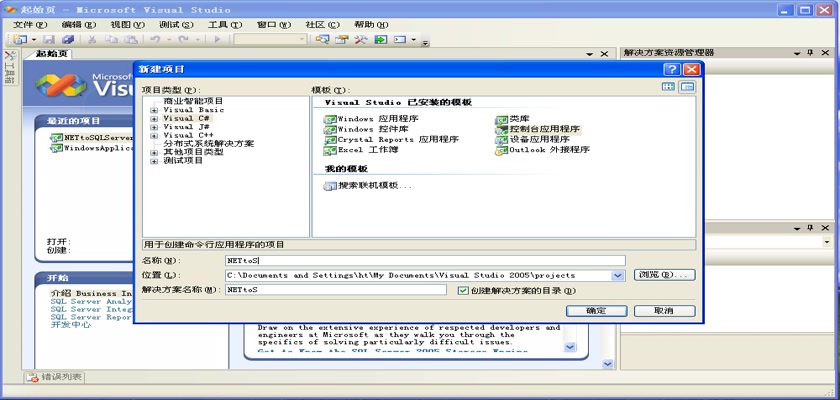Expand the 其他项目类型 tree node
This screenshot has height=400, width=840.
pos(154,153)
